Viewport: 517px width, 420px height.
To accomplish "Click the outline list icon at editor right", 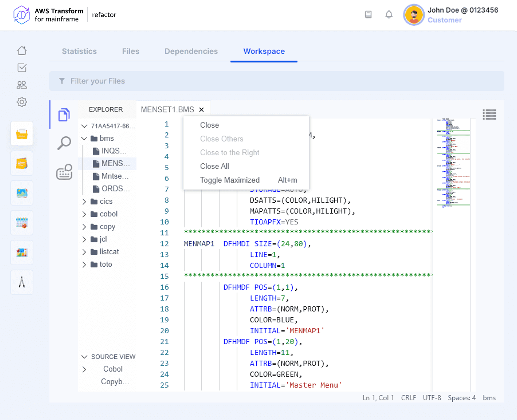I will point(489,114).
